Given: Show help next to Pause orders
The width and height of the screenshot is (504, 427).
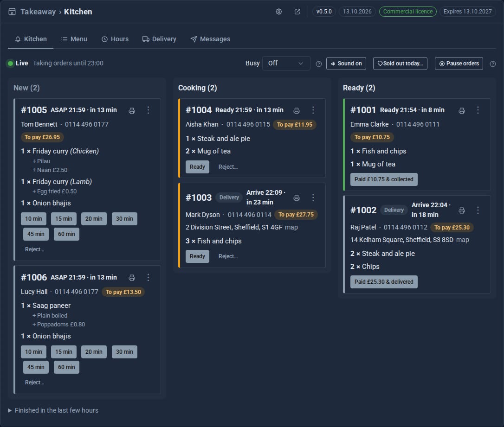Looking at the screenshot, I should (492, 64).
